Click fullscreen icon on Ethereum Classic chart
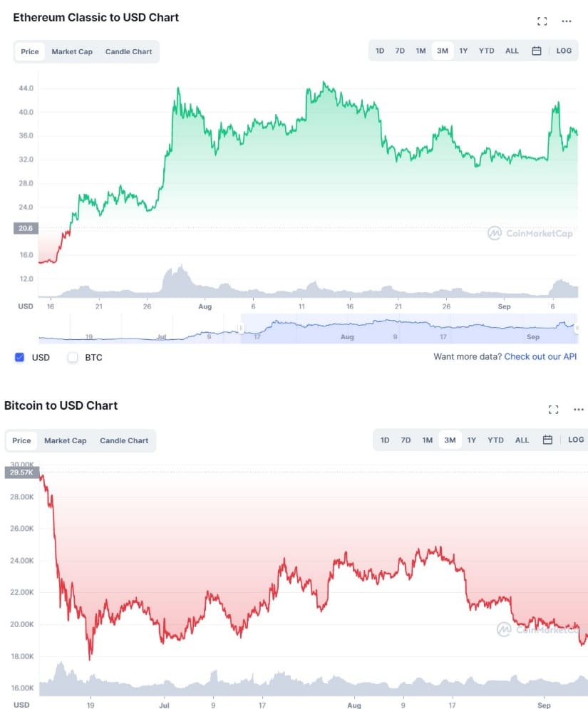 (542, 21)
